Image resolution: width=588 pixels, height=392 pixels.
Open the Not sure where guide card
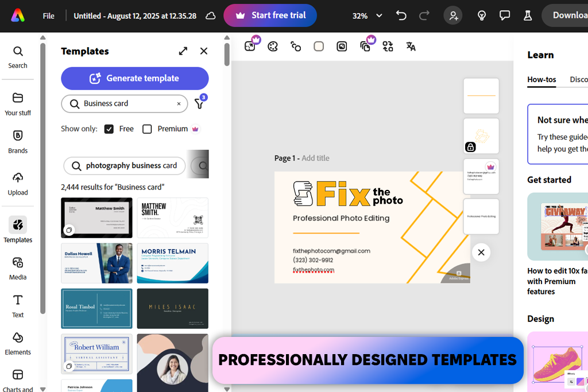click(558, 134)
